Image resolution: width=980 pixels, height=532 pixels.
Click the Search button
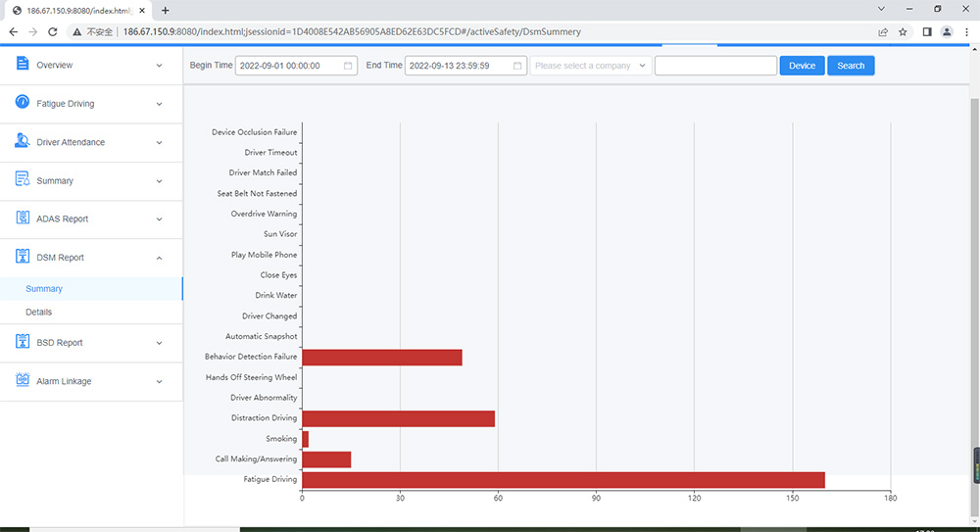click(x=851, y=66)
